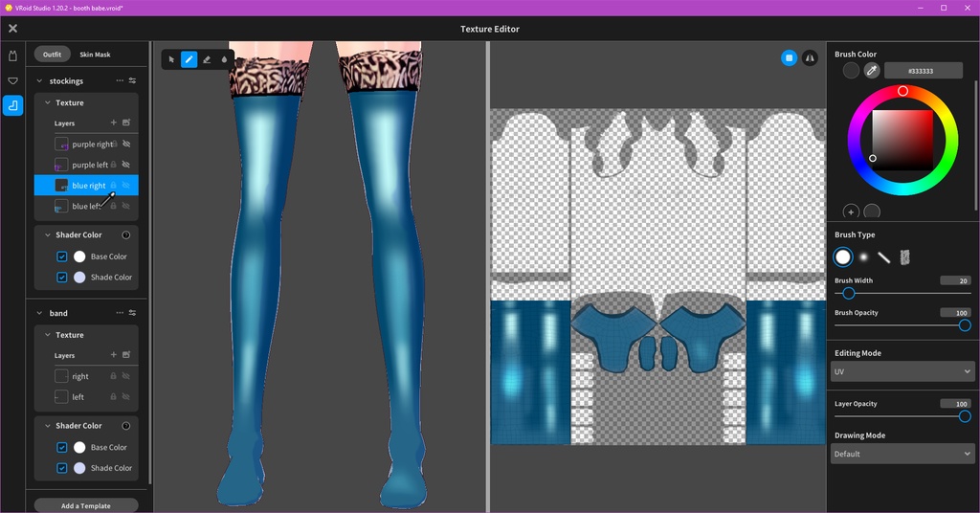Select the cursor selection tool
Viewport: 980px width, 513px height.
171,59
